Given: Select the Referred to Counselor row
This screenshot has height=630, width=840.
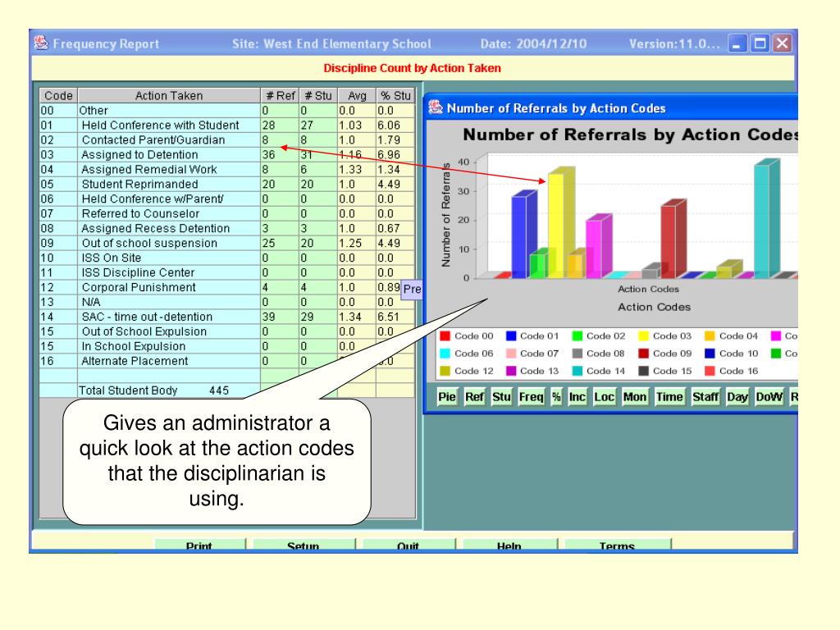Looking at the screenshot, I should [x=227, y=213].
